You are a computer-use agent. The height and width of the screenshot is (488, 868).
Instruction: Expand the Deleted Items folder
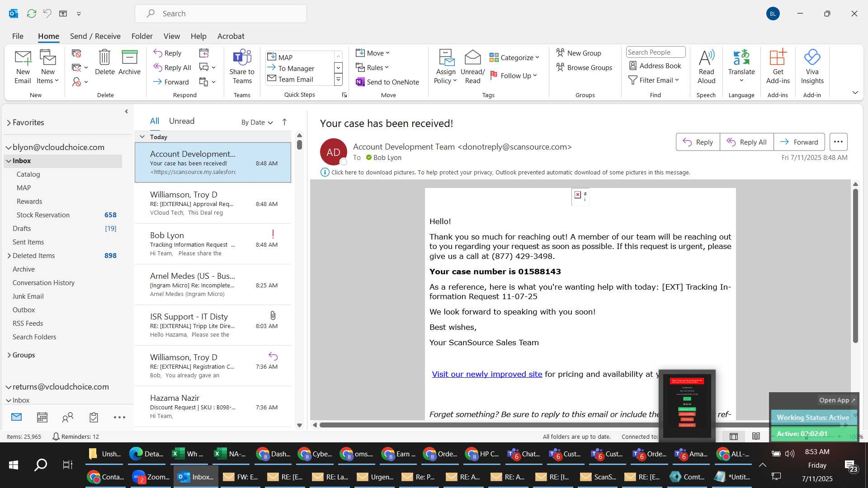pos(9,256)
